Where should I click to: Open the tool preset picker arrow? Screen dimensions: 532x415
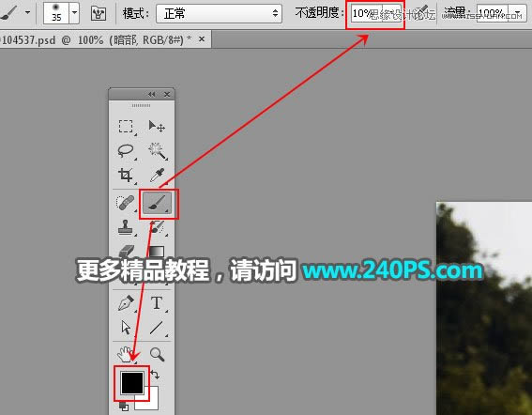[x=27, y=13]
